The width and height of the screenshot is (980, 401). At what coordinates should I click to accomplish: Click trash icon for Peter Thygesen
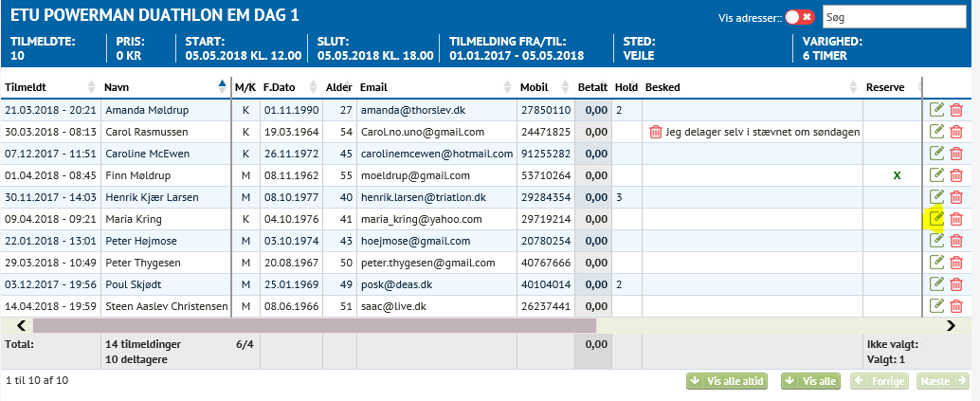click(956, 263)
